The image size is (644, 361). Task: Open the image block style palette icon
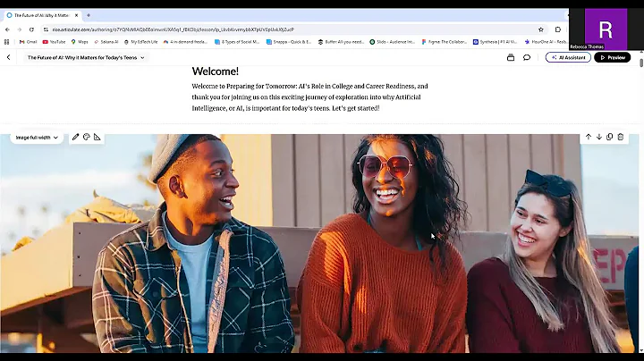point(86,137)
